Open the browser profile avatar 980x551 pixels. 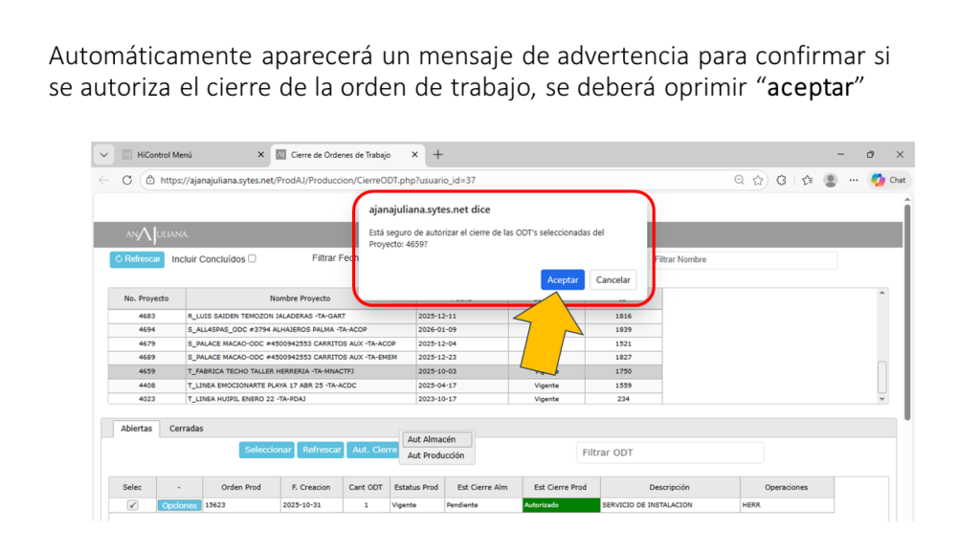[x=830, y=180]
